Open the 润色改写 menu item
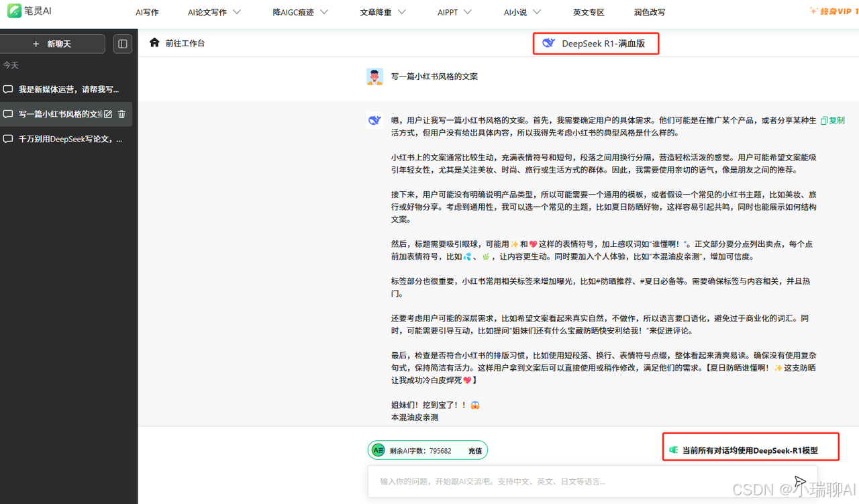The height and width of the screenshot is (504, 859). click(650, 12)
